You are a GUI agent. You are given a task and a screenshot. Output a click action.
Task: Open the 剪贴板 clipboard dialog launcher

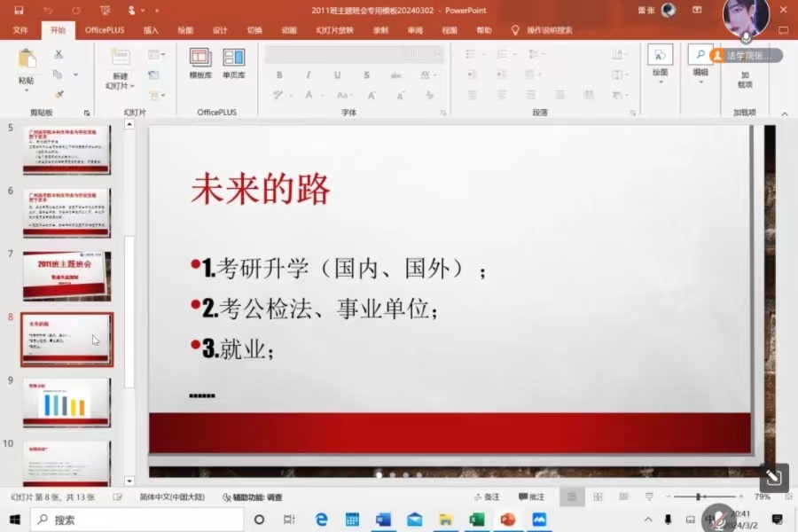87,113
